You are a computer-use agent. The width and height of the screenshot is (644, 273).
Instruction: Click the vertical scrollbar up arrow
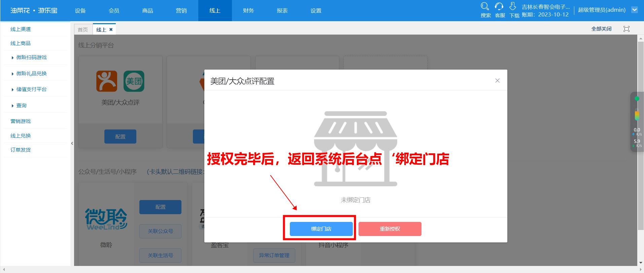(641, 39)
